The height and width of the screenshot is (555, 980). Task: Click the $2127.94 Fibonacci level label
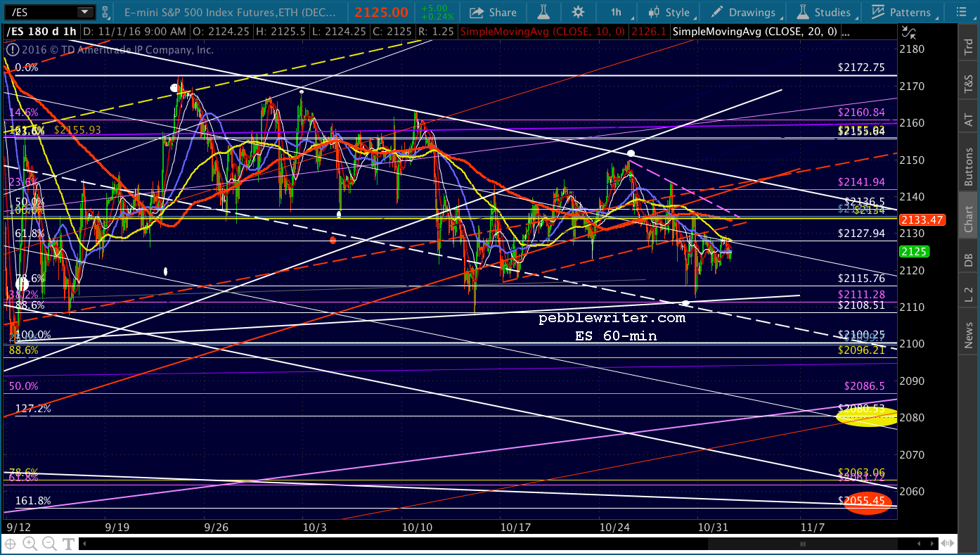click(x=861, y=234)
